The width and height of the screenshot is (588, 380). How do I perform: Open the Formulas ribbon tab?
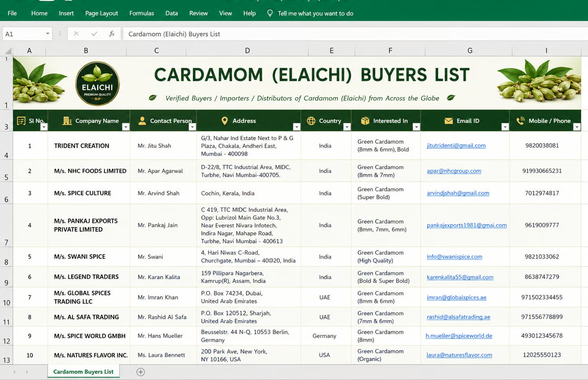(x=142, y=13)
